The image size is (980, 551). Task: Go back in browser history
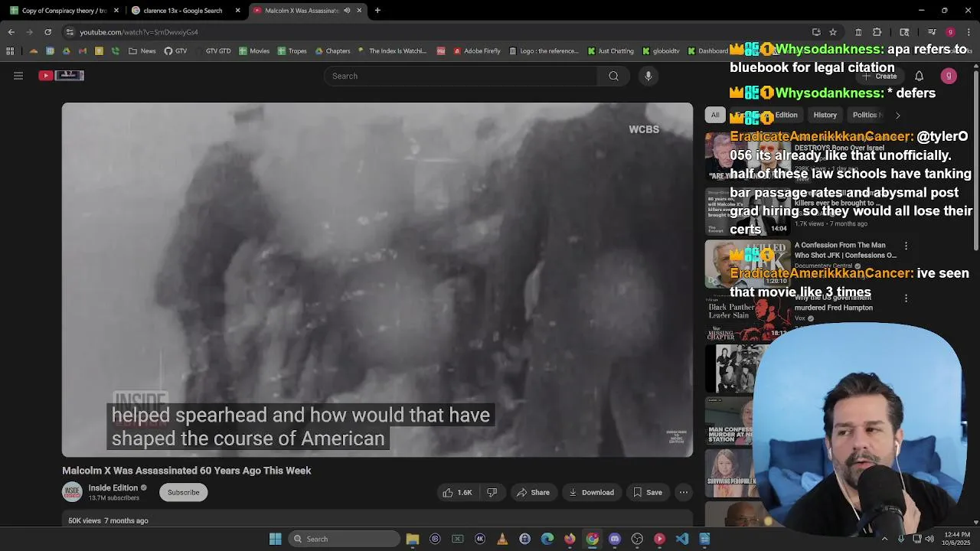point(11,32)
